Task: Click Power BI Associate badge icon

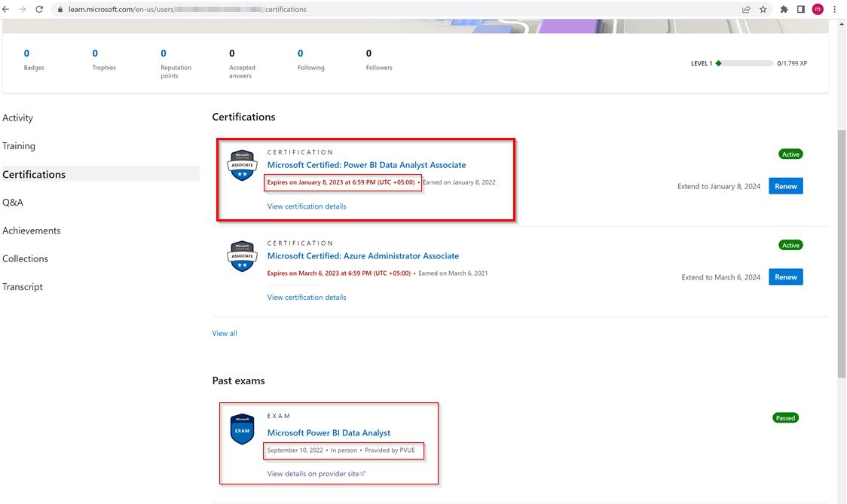Action: point(242,165)
